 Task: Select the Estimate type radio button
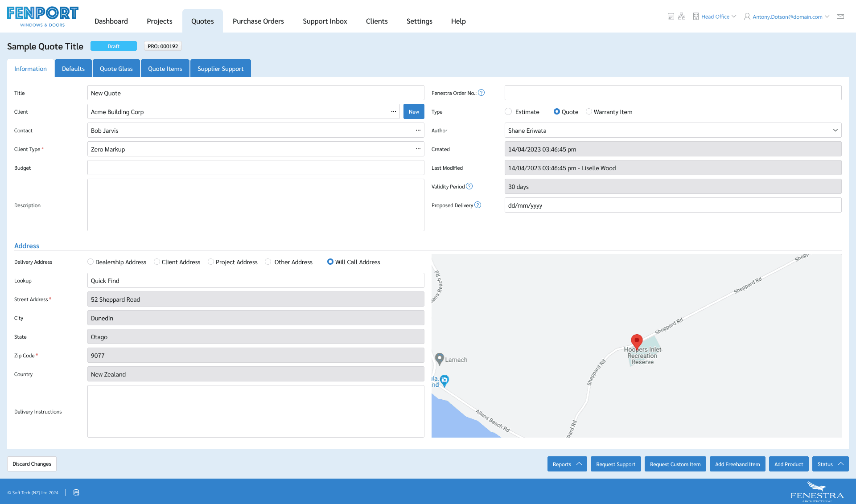(508, 112)
